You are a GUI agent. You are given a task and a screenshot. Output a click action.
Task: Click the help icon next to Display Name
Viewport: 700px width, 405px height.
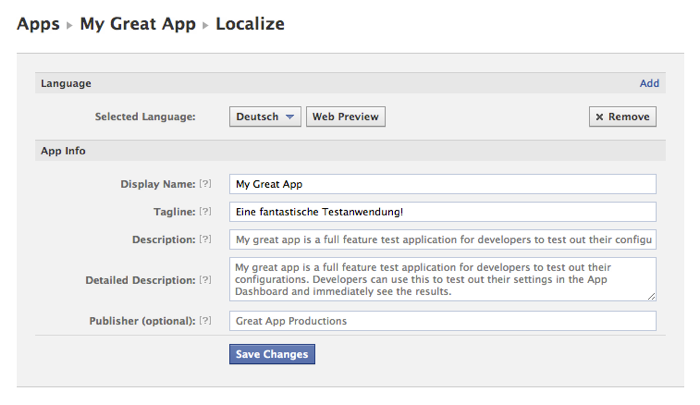[205, 184]
